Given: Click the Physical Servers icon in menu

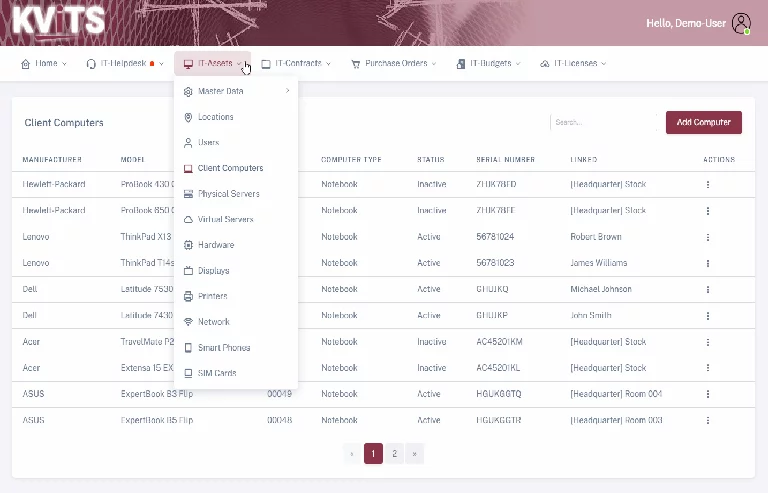Looking at the screenshot, I should 188,194.
